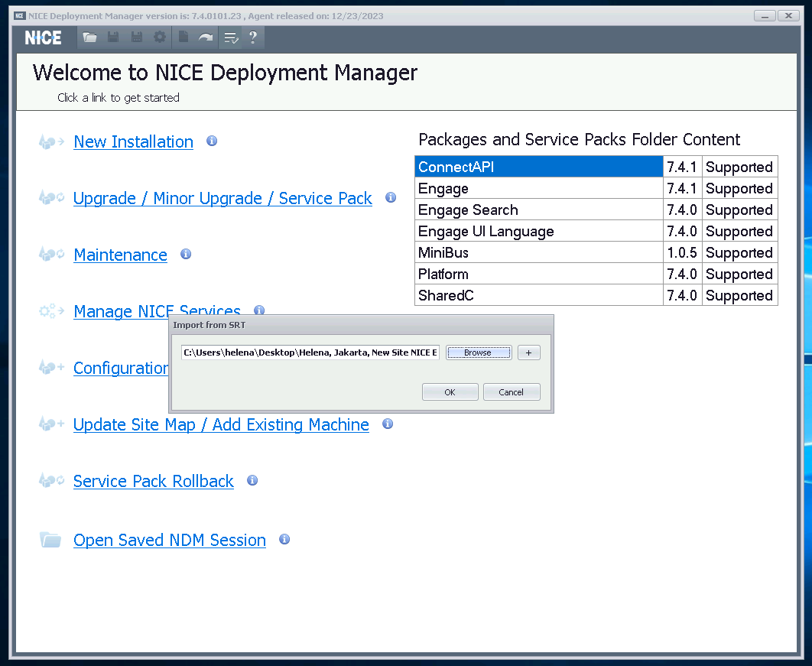The image size is (812, 666).
Task: Click info icon beside New Installation
Action: click(x=212, y=141)
